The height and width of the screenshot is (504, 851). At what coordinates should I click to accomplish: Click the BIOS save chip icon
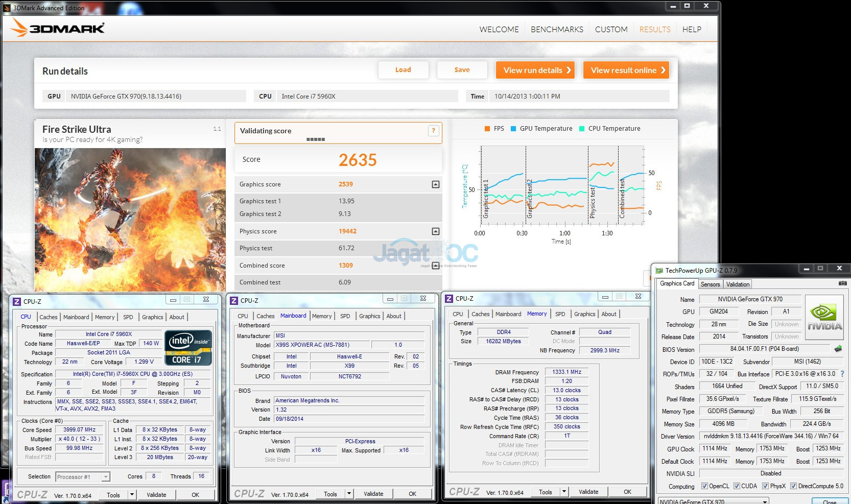pos(838,349)
